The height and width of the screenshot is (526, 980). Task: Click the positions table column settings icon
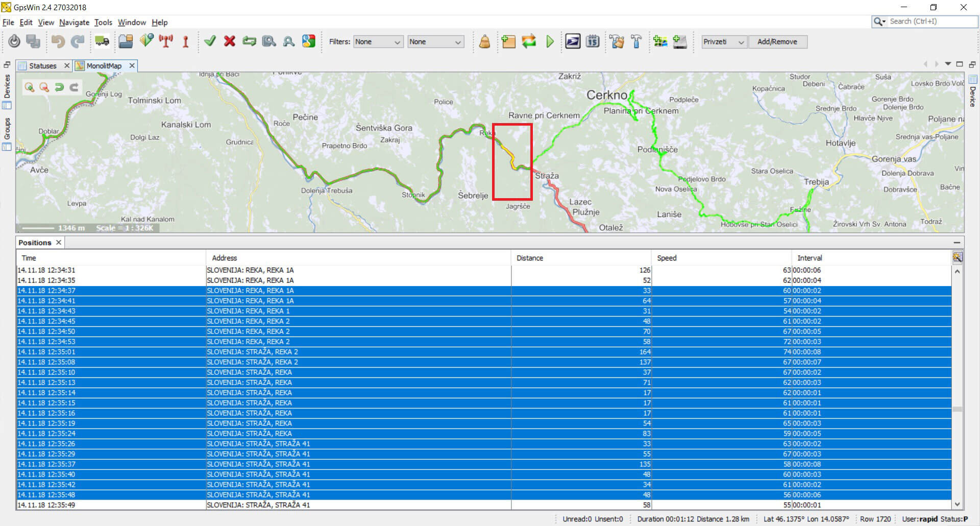click(x=958, y=257)
